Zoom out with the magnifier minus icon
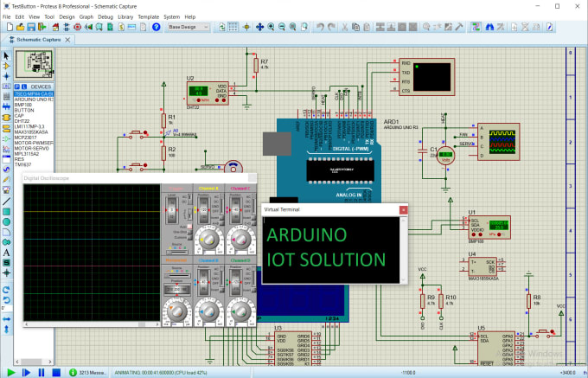 (282, 27)
